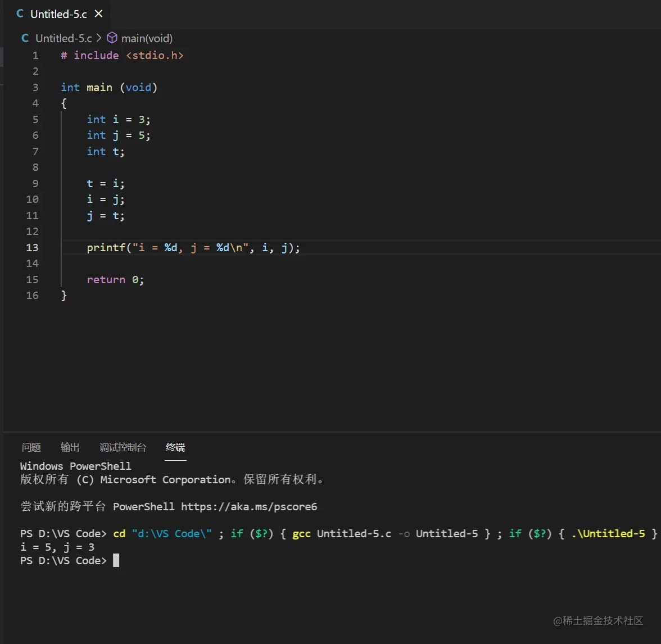Click the gcc command text in the terminal

pyautogui.click(x=301, y=533)
